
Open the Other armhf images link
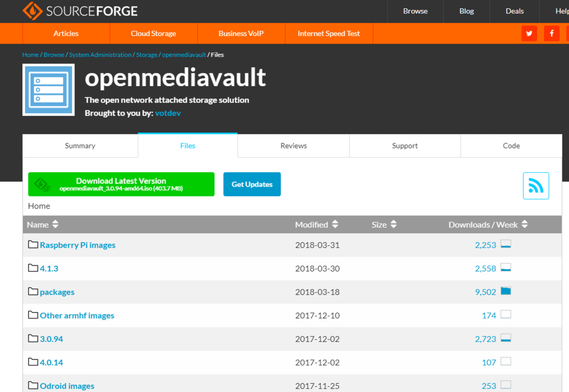(77, 315)
